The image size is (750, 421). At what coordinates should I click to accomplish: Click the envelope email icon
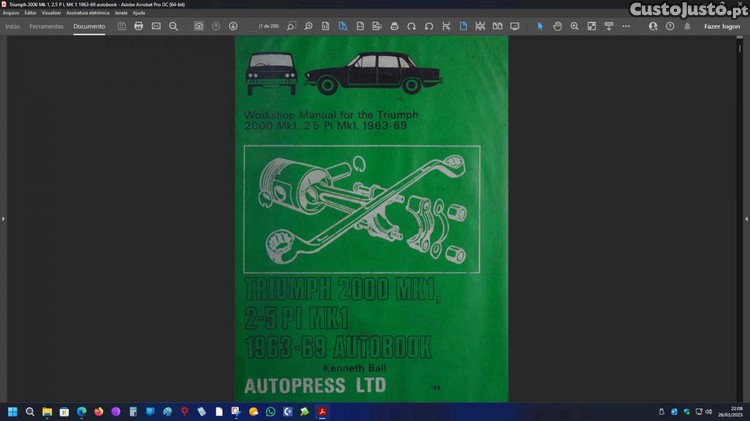(156, 26)
